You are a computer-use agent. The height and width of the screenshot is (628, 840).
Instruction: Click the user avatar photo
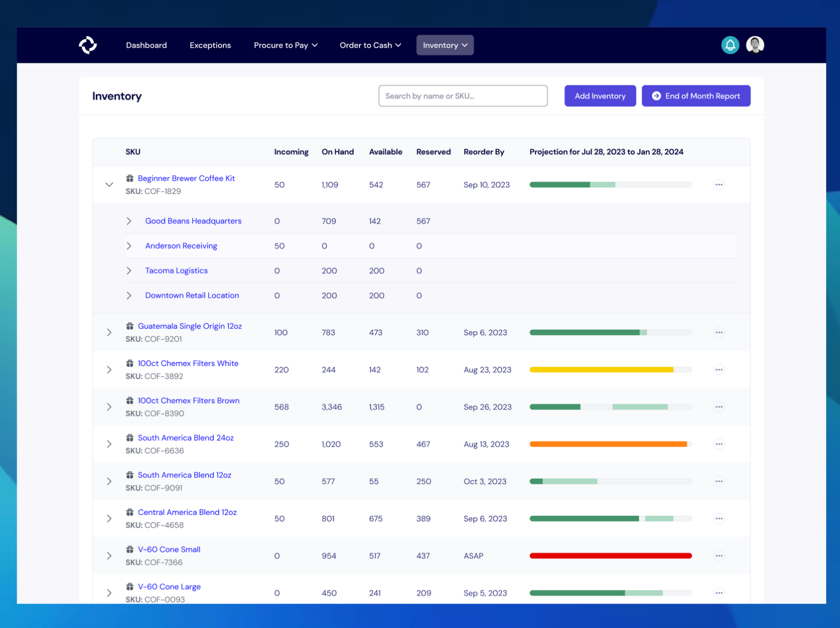tap(755, 45)
